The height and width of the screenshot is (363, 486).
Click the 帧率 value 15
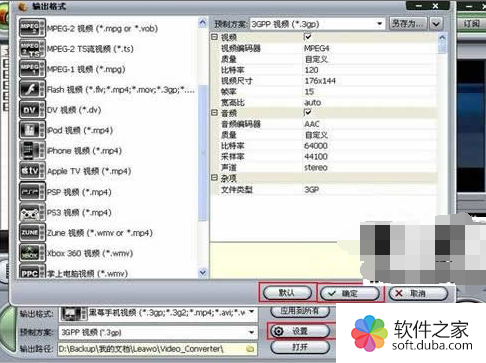coord(309,91)
